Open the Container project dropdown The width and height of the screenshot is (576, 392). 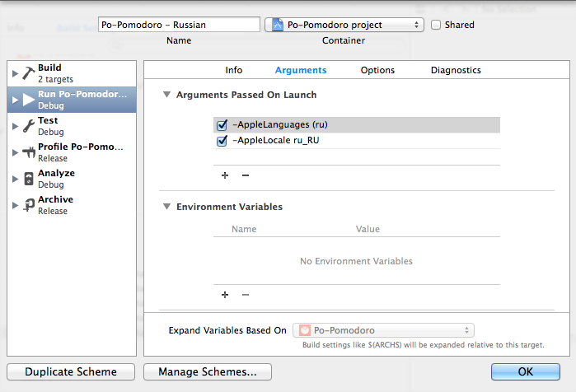click(x=344, y=25)
